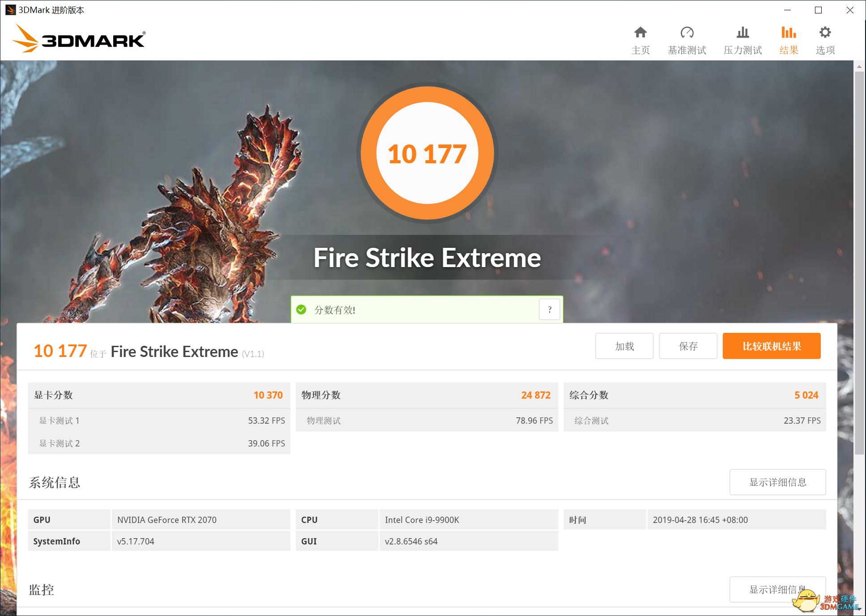
Task: Click the 显卡分数 header label
Action: point(53,395)
